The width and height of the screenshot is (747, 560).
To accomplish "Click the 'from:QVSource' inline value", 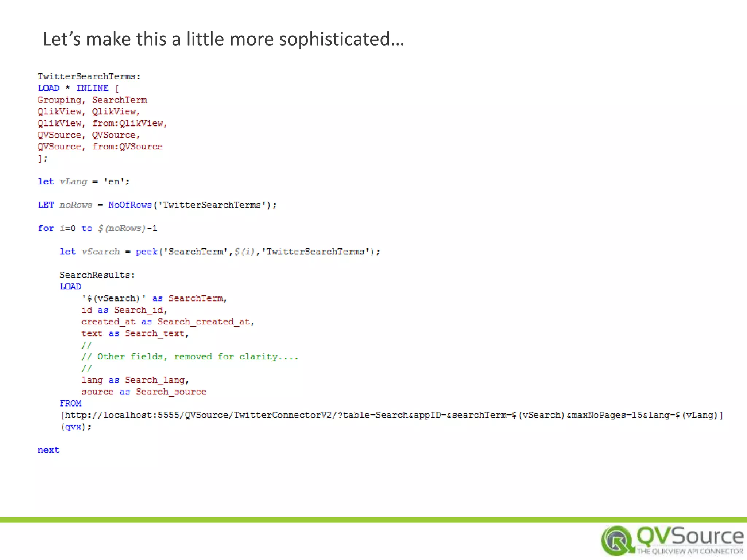I will click(x=127, y=147).
